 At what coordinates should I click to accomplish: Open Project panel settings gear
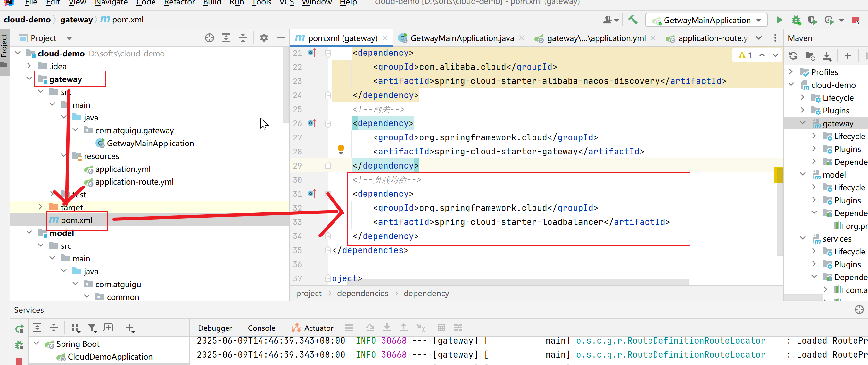pyautogui.click(x=264, y=38)
